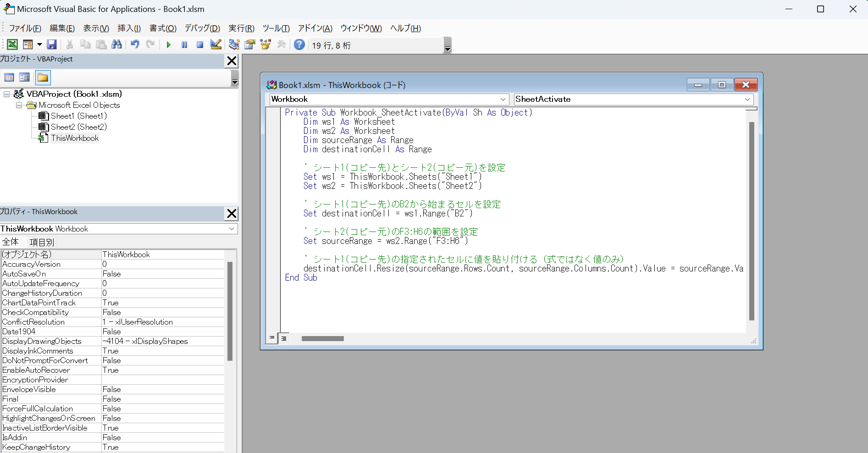Click the (オブジェクト名) value ThisWorkbook field
Viewport: 868px width, 453px height.
(x=163, y=254)
